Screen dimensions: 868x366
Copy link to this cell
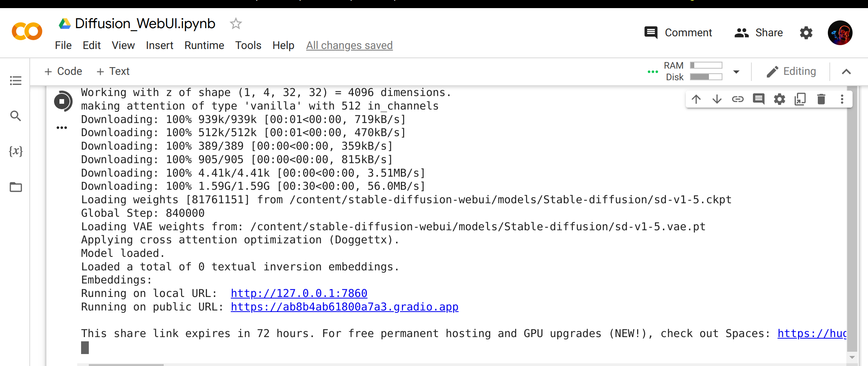pyautogui.click(x=738, y=99)
